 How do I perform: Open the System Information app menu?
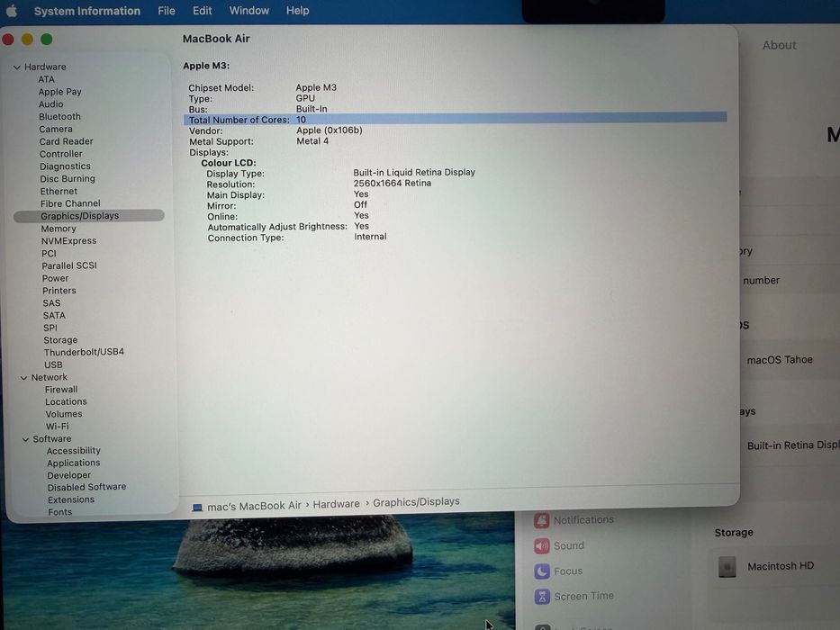point(86,11)
